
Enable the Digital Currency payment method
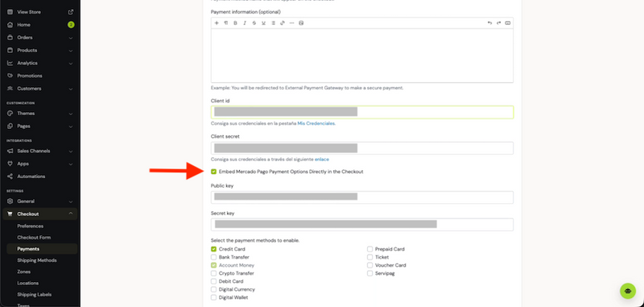coord(213,289)
